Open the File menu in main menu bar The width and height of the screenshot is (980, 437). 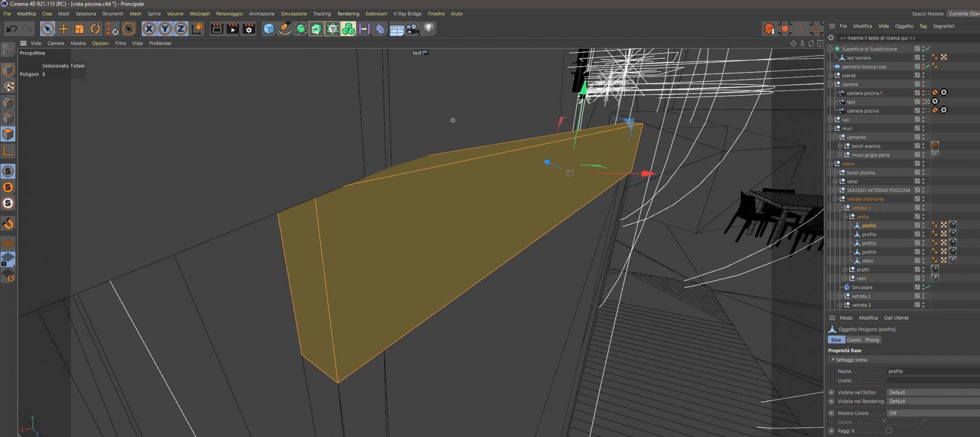click(7, 14)
